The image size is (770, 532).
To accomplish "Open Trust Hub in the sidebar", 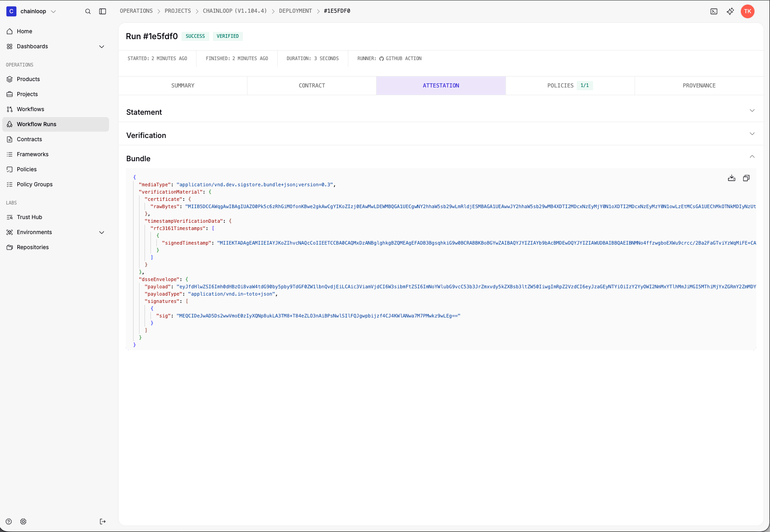I will [56, 217].
